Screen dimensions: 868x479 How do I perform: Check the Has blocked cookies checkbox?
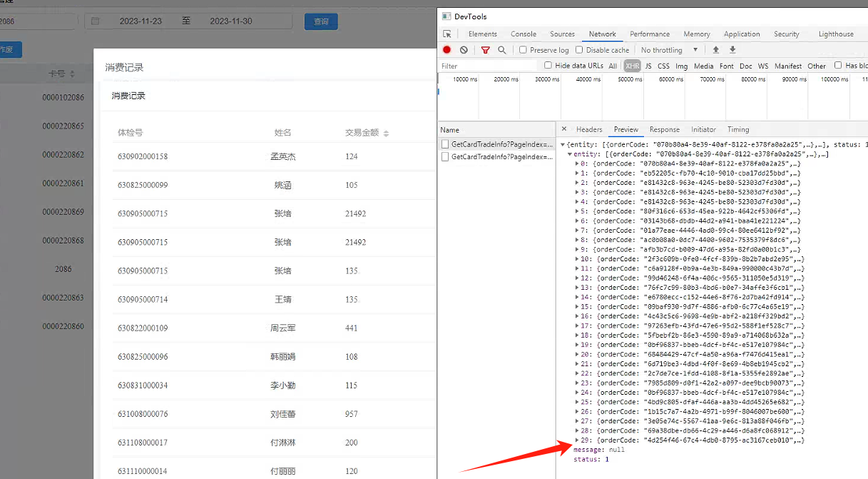coord(838,66)
